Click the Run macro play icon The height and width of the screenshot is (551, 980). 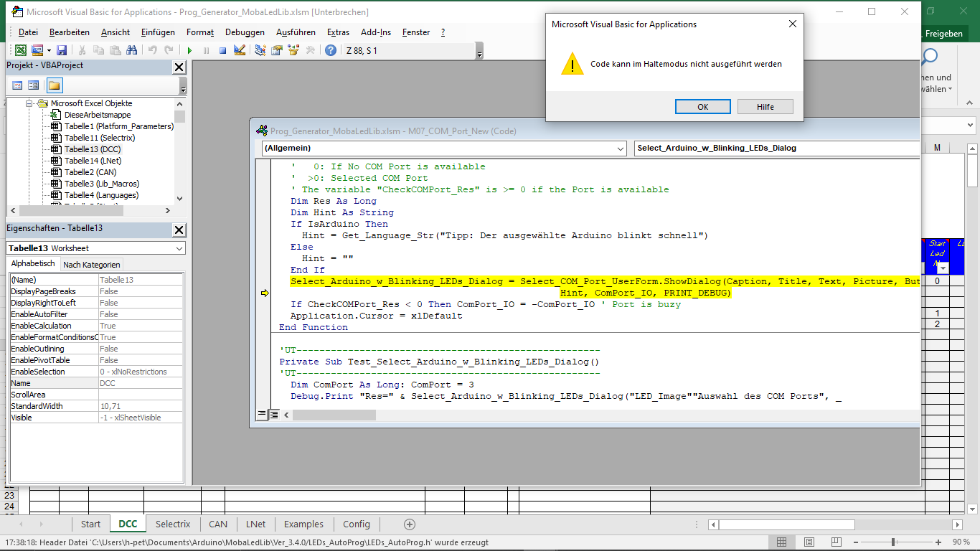(x=189, y=50)
